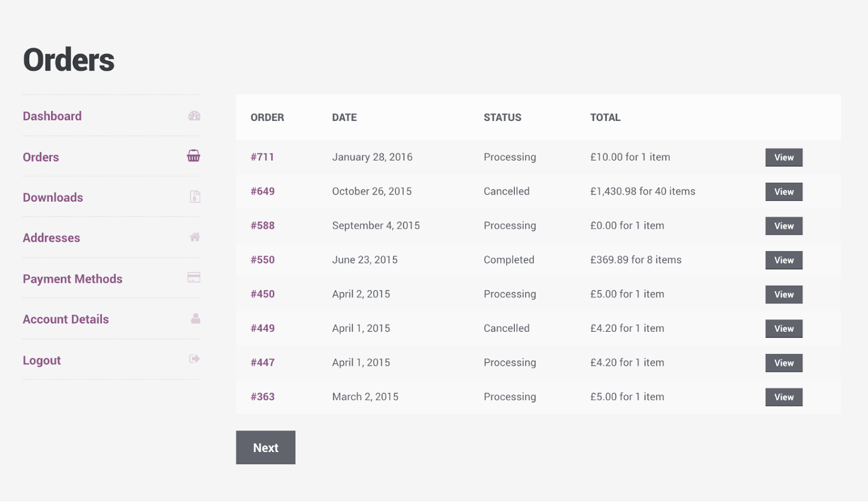Select Payment Methods in sidebar
The width and height of the screenshot is (868, 502).
pos(73,279)
